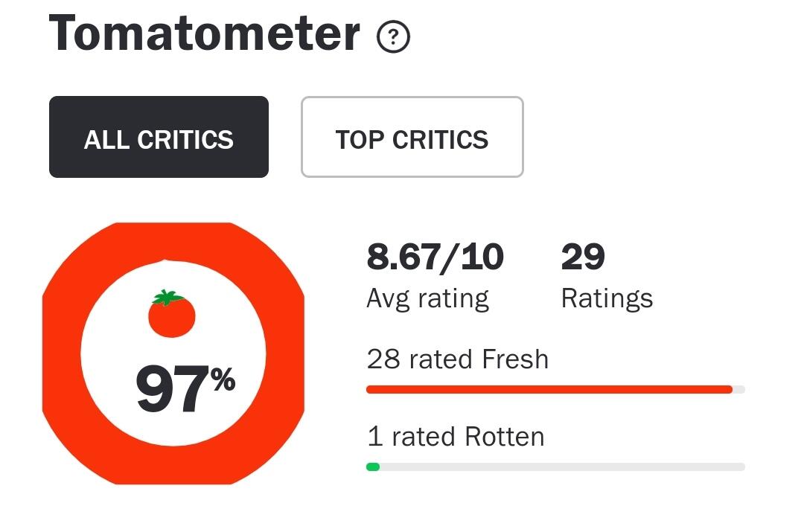Click the 29 ratings count number
Screen dimensions: 804x532
click(582, 257)
